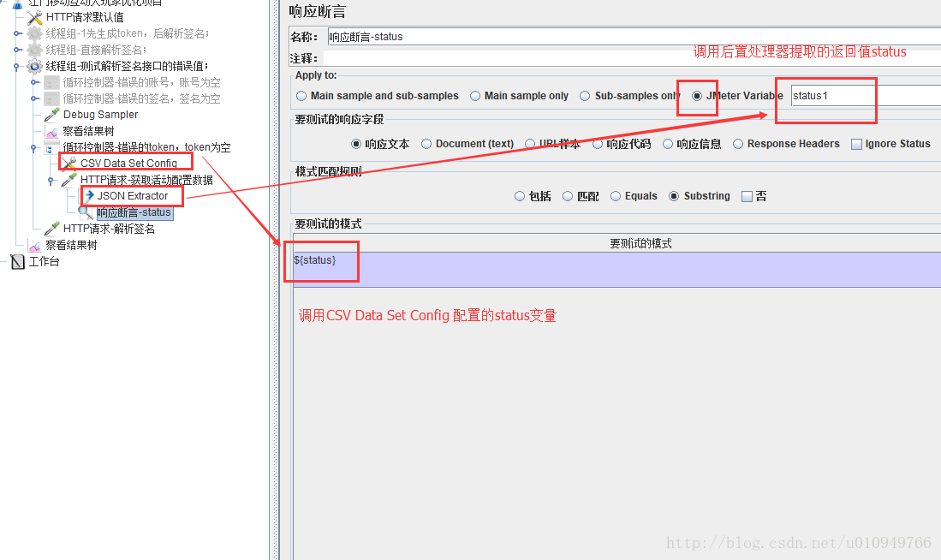Select Main sample and sub-samples option
The height and width of the screenshot is (560, 941).
[x=301, y=96]
